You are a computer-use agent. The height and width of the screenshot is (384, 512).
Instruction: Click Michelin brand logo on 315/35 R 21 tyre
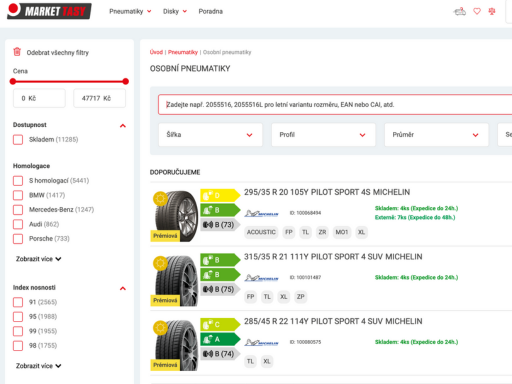[x=262, y=278]
